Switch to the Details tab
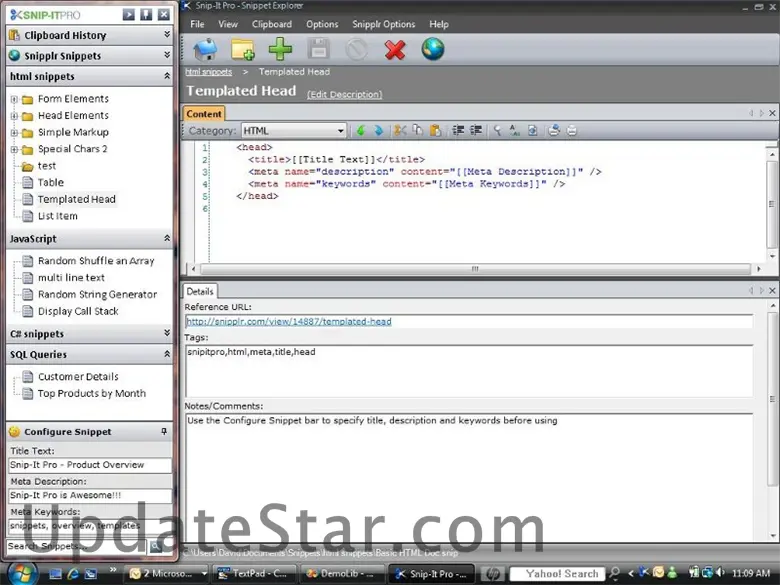Image resolution: width=780 pixels, height=585 pixels. pyautogui.click(x=199, y=291)
